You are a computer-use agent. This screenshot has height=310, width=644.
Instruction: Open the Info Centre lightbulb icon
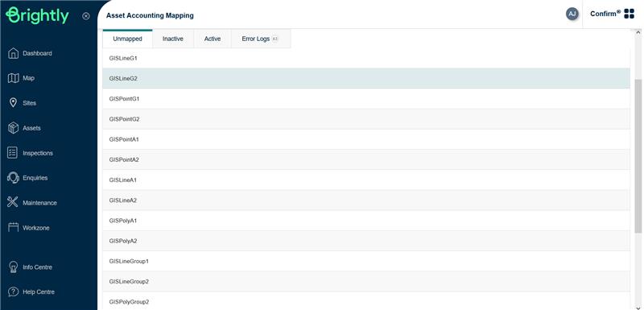(13, 267)
